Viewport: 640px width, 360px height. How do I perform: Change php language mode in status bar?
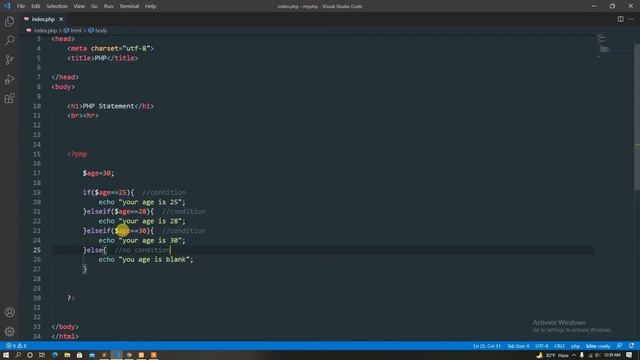(x=575, y=346)
